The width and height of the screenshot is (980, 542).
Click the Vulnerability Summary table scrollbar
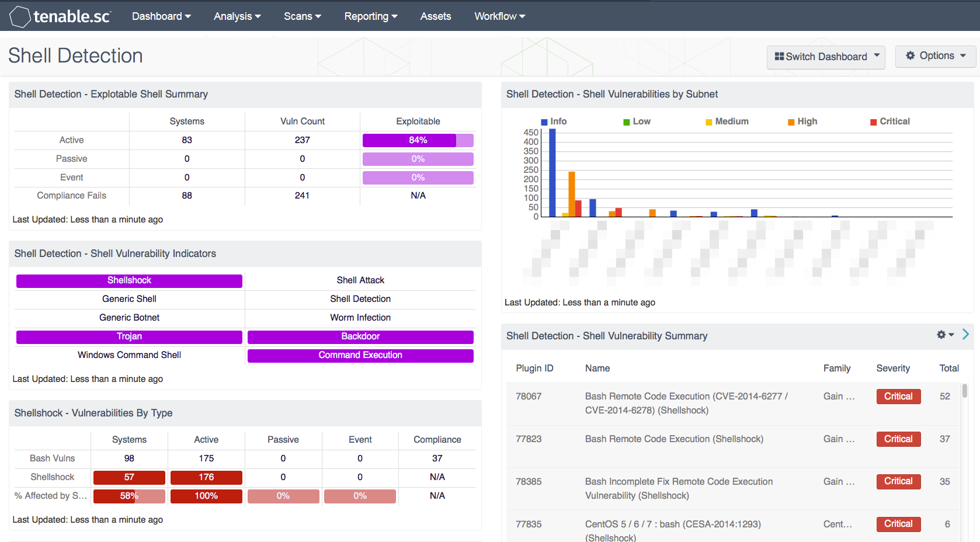(965, 391)
